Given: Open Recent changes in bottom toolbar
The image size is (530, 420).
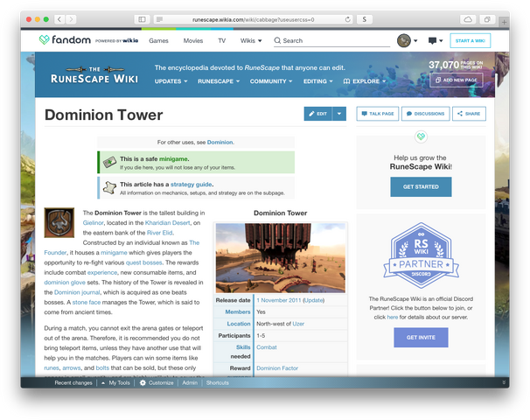Looking at the screenshot, I should point(73,382).
